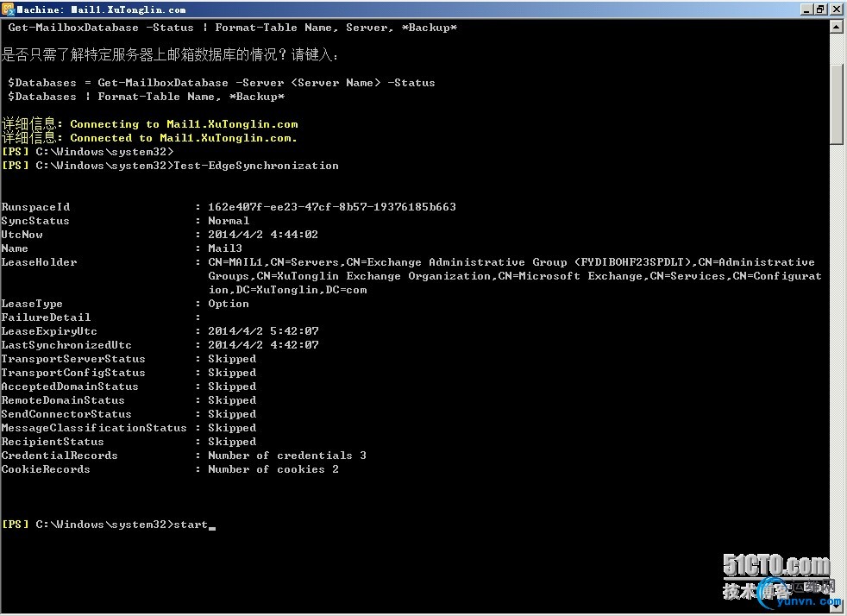Screen dimensions: 847x616
Task: Click the scrollbar up arrow
Action: coord(837,27)
